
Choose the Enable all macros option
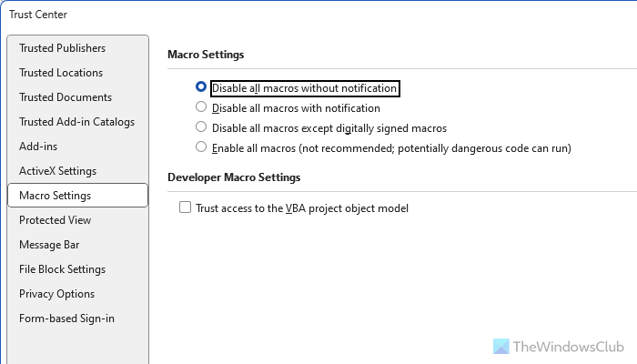201,147
